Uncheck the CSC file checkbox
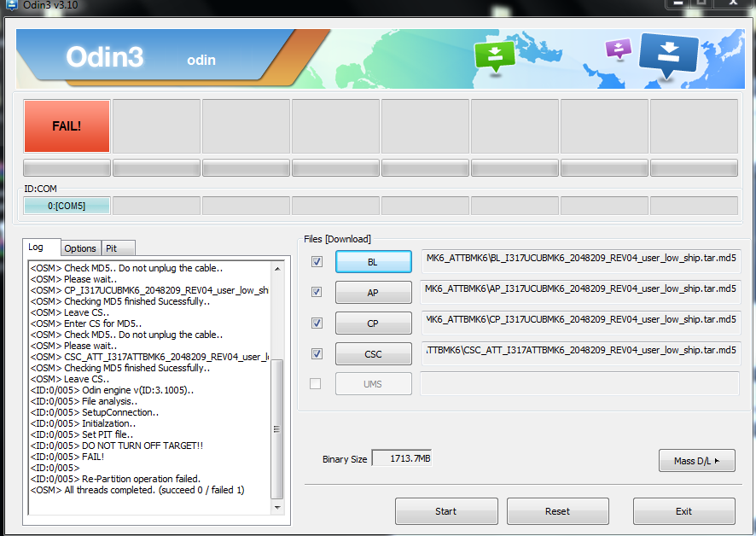The height and width of the screenshot is (536, 756). click(317, 354)
